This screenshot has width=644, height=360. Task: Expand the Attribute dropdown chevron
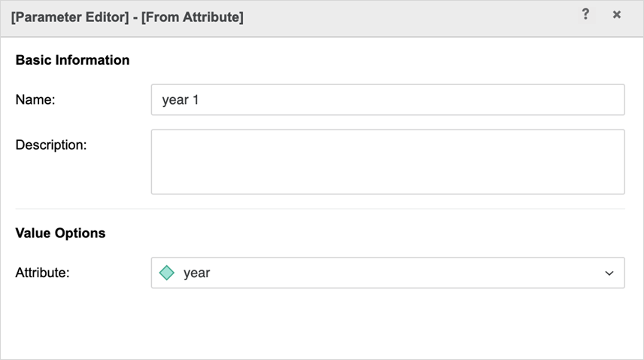pyautogui.click(x=609, y=273)
